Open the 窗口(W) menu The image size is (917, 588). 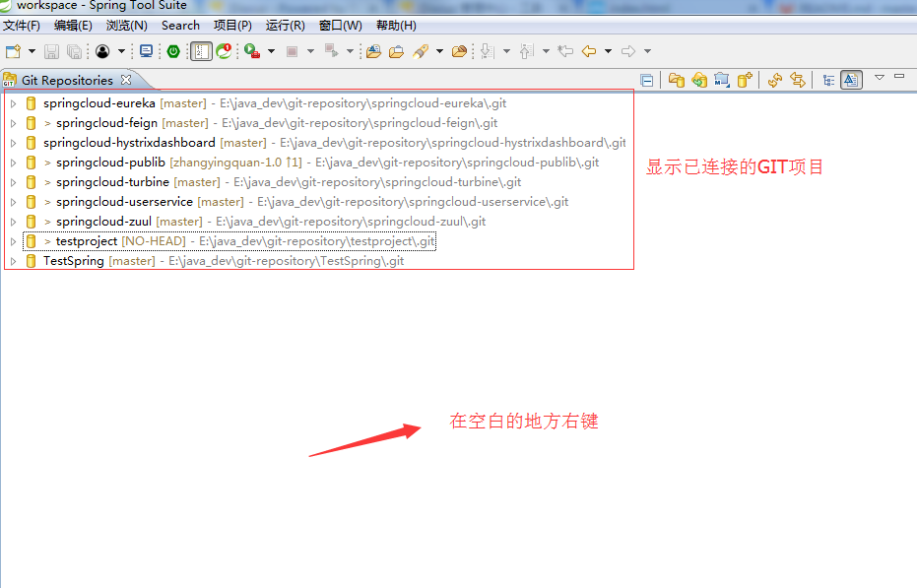(x=341, y=26)
